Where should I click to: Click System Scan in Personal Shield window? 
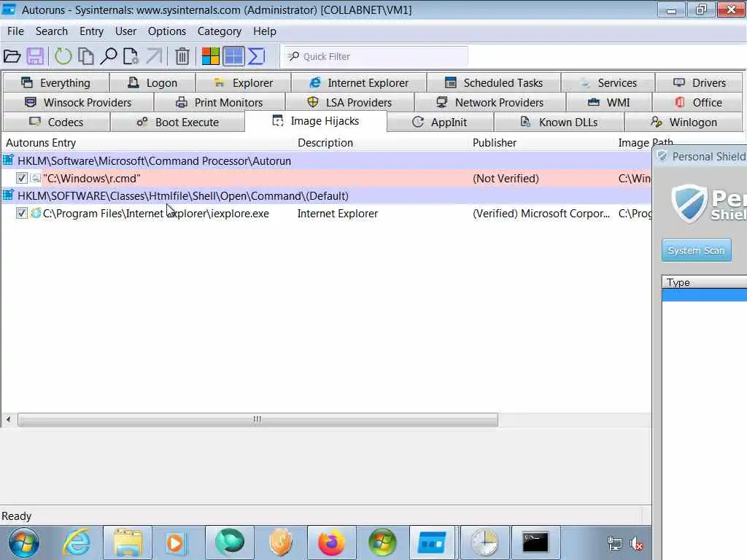coord(696,251)
